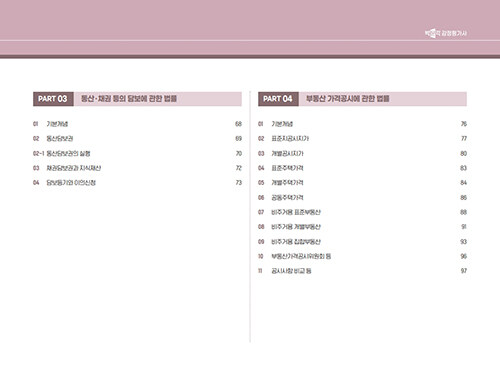500x375 pixels.
Task: Click page number 93
Action: tap(463, 242)
